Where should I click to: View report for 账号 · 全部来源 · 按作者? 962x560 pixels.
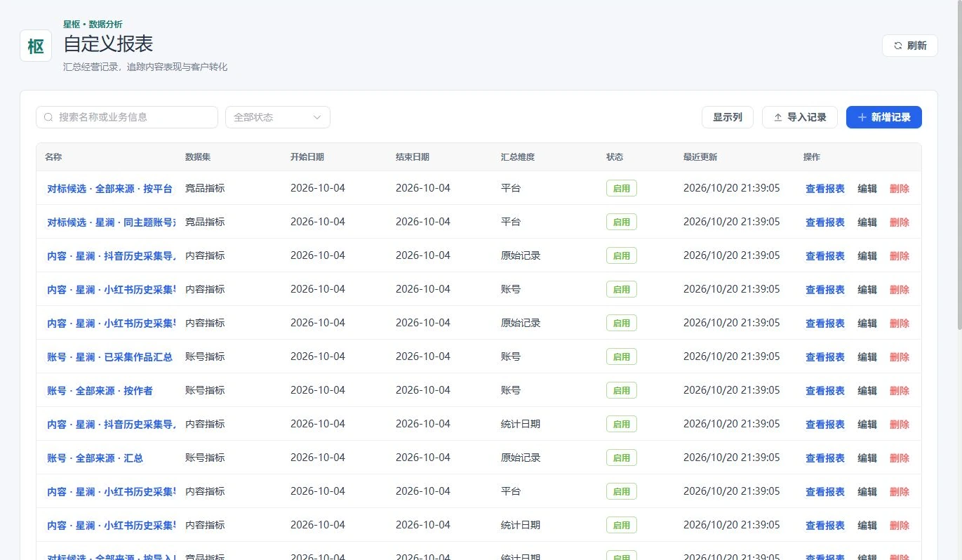click(x=825, y=391)
